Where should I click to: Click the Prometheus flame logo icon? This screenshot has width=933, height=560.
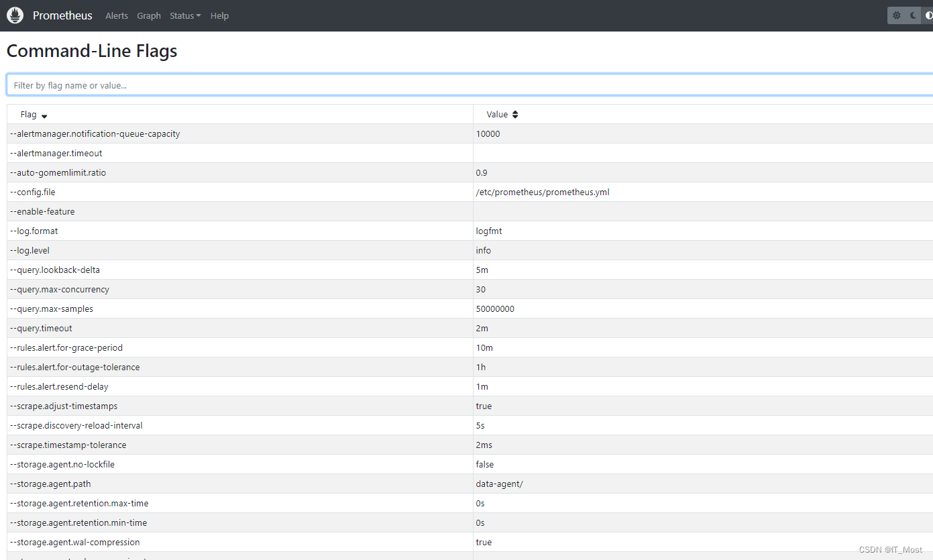click(x=15, y=15)
